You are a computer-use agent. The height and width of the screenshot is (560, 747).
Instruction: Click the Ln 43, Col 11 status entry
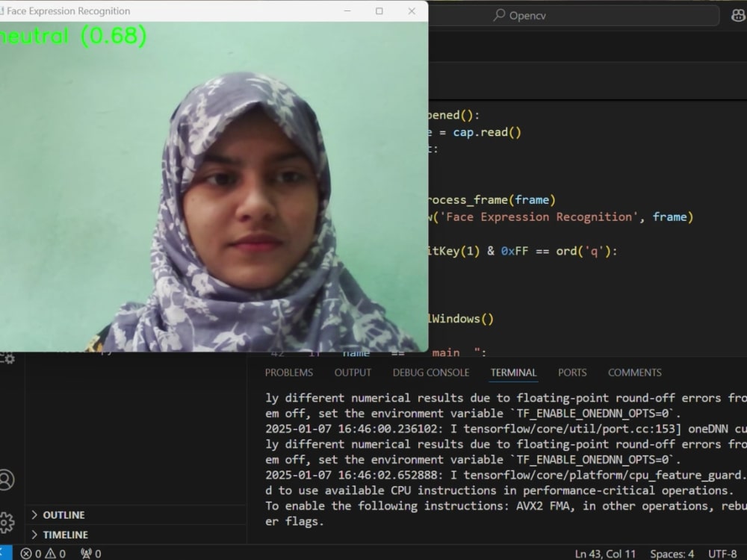pos(605,554)
